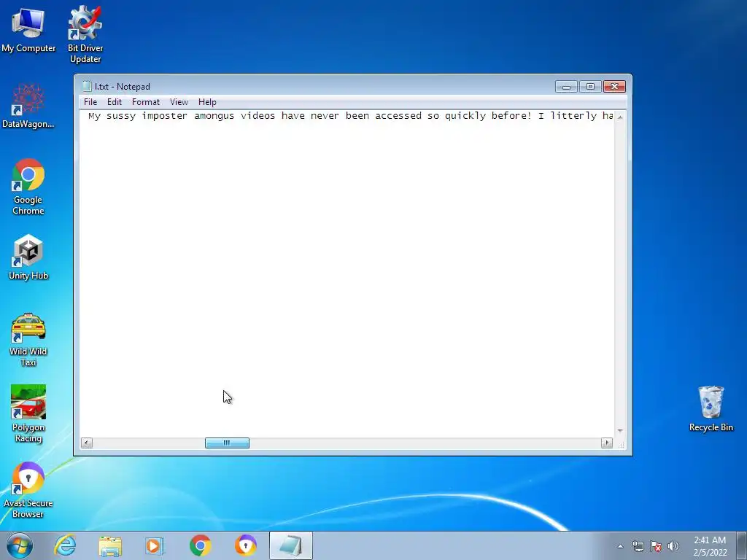Select the Bit Driver Updater desktop icon
Screen dimensions: 747x560
click(x=85, y=34)
